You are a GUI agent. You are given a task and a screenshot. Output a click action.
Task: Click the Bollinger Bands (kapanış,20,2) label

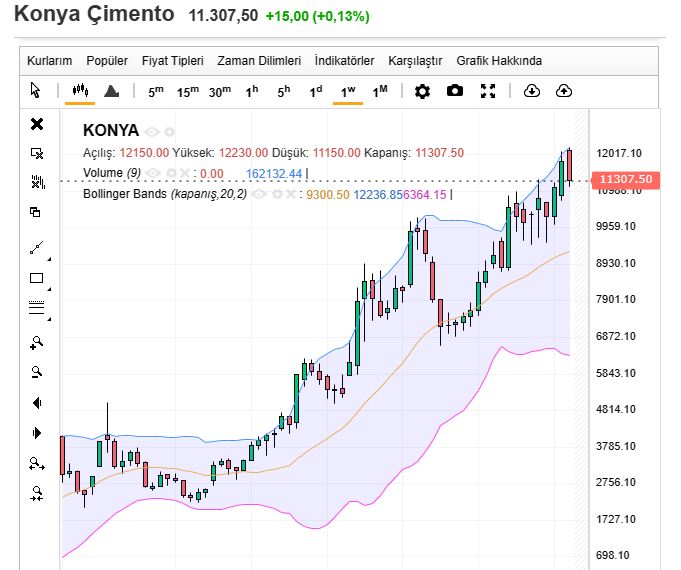165,194
